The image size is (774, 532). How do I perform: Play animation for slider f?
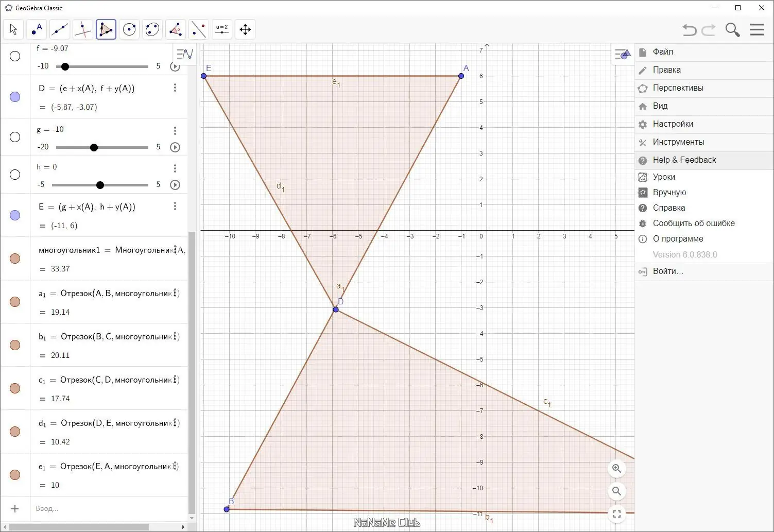coord(175,66)
